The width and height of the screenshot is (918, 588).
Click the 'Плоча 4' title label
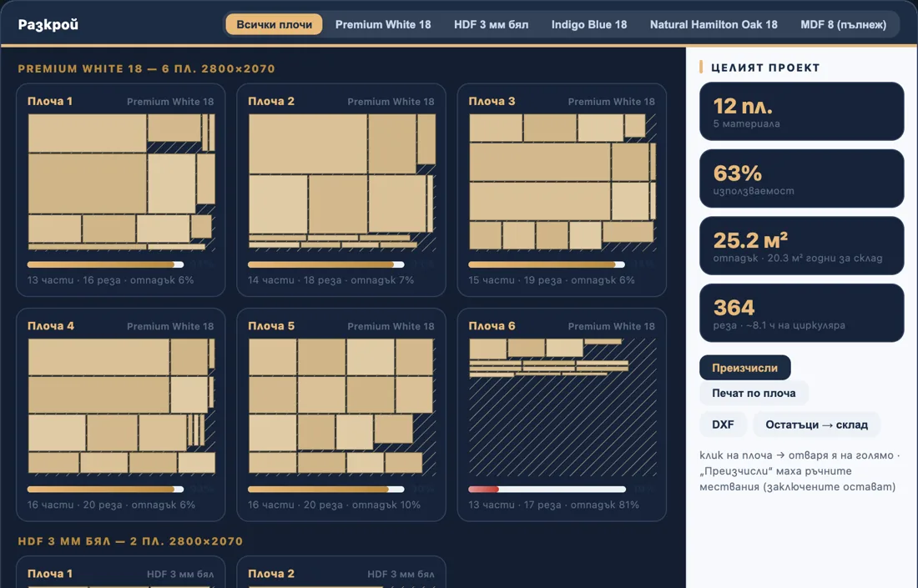51,326
